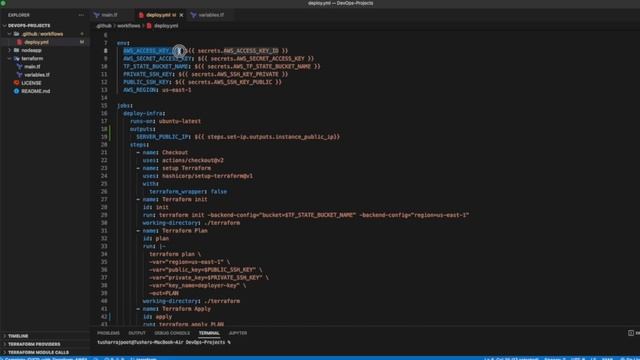The image size is (640, 360).
Task: Click the 'SERVER_PUBLIC_IP' outputs line
Action: [238, 137]
